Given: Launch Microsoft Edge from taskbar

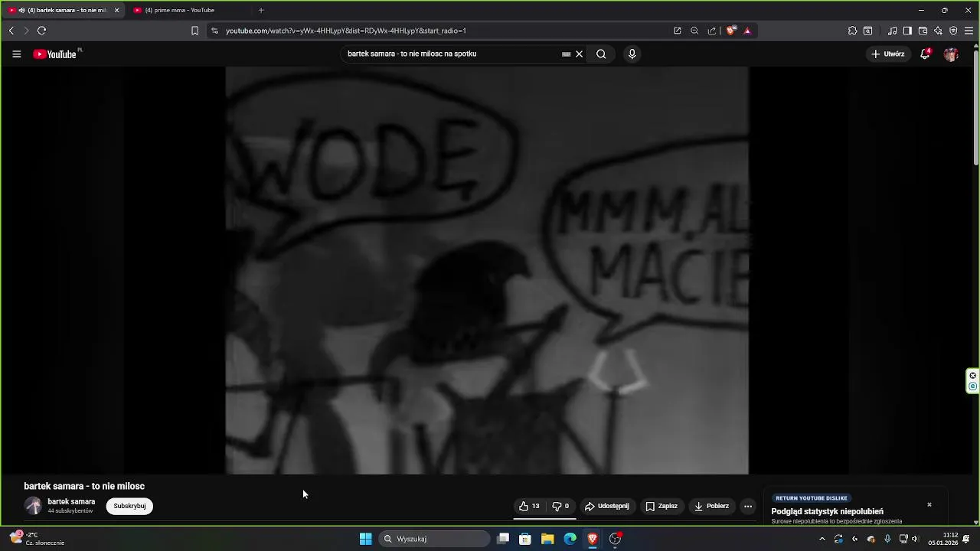Looking at the screenshot, I should pos(570,539).
